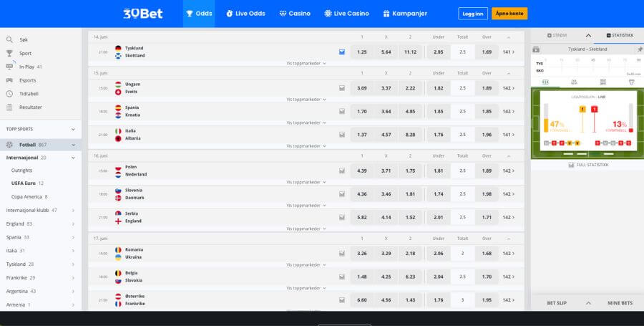644x326 pixels.
Task: Collapse the stream/statistics panel chevron
Action: pyautogui.click(x=588, y=36)
